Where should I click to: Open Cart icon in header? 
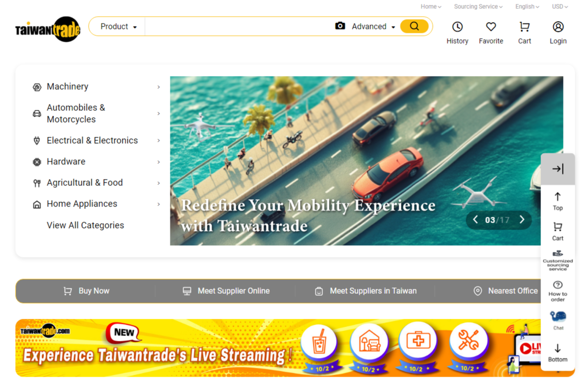coord(524,26)
